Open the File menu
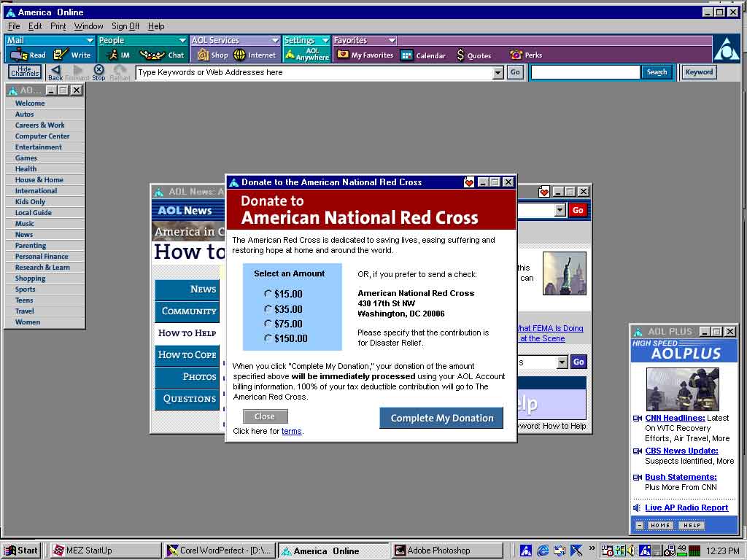The image size is (747, 560). click(14, 26)
